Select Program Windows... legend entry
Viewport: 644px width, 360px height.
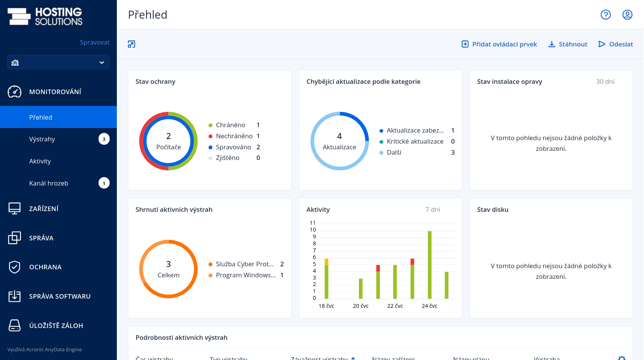(246, 275)
